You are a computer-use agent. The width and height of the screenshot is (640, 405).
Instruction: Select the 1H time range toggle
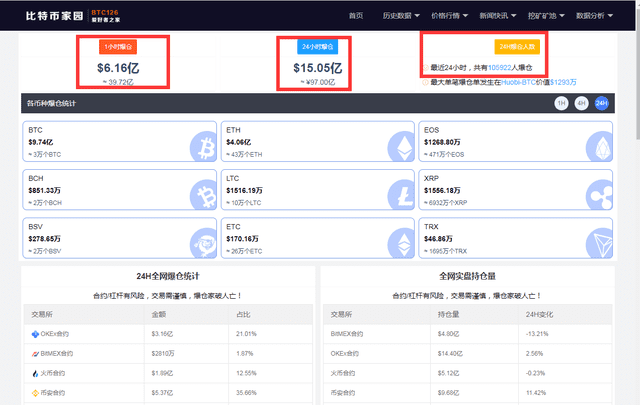point(561,103)
